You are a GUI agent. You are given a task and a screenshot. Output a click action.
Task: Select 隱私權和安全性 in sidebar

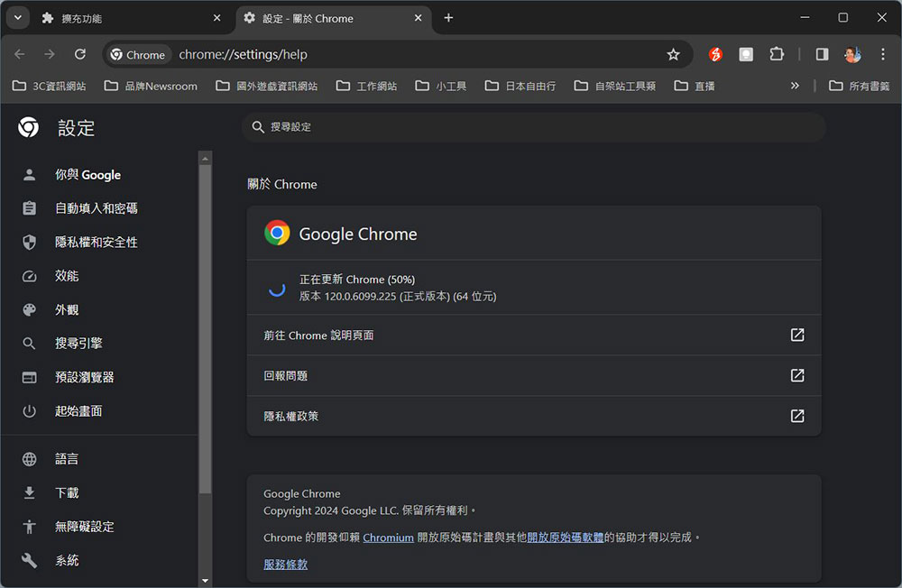coord(97,243)
